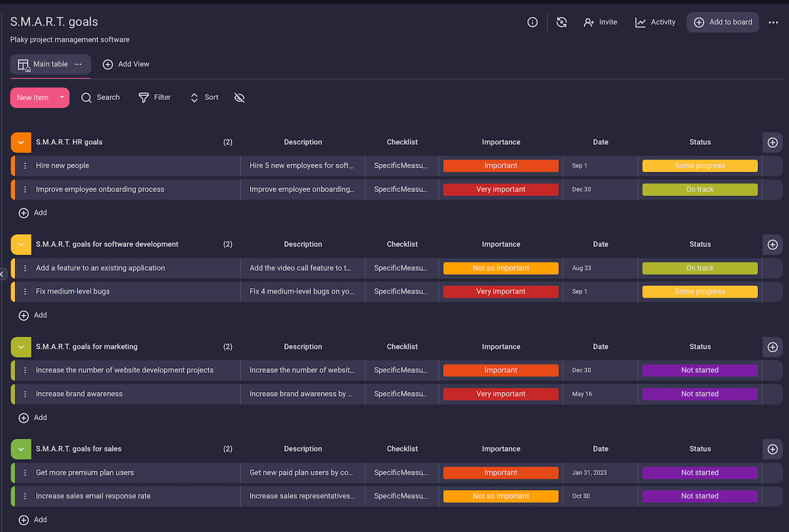Collapse the S.M.A.R.T. goals for marketing group
Screen dimensions: 789x532
pyautogui.click(x=20, y=347)
